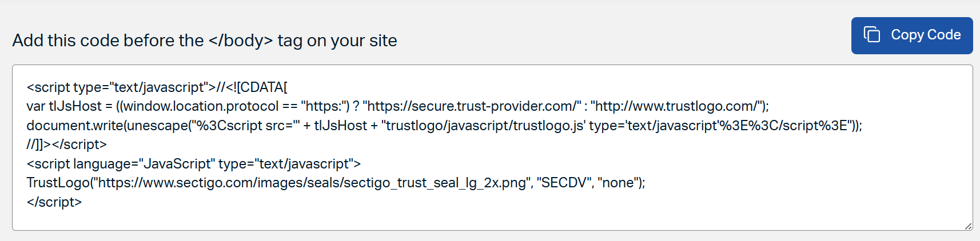980x241 pixels.
Task: Click the textarea resize handle in the corner
Action: pos(968,226)
